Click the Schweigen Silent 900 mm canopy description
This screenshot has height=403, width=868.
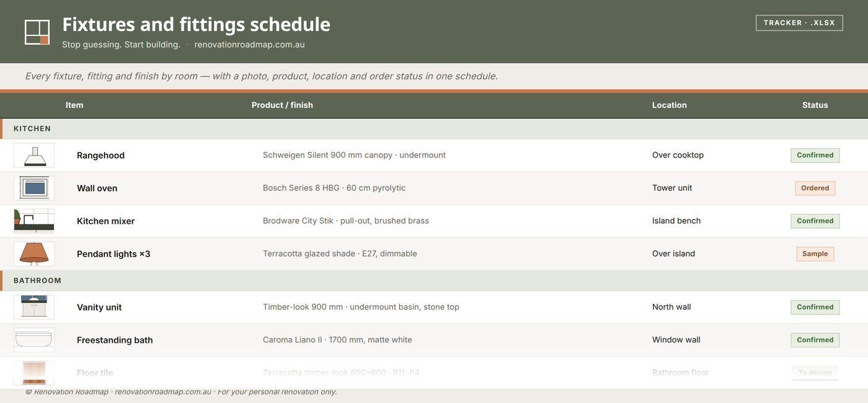(354, 156)
